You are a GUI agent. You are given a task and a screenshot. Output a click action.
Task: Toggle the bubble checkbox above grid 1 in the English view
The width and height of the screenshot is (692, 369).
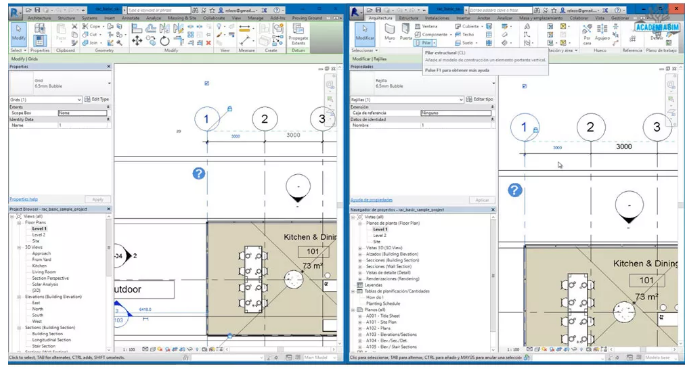click(207, 83)
